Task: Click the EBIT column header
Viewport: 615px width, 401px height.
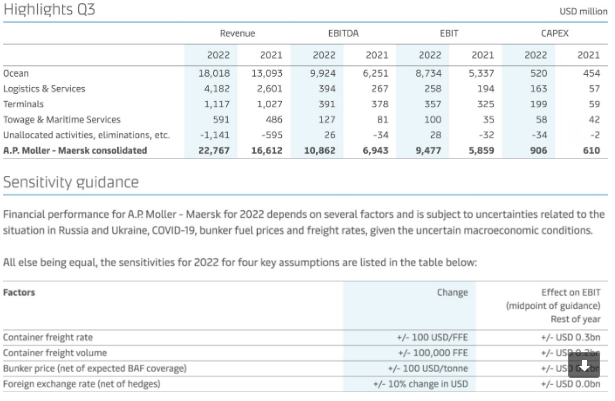Action: tap(449, 33)
